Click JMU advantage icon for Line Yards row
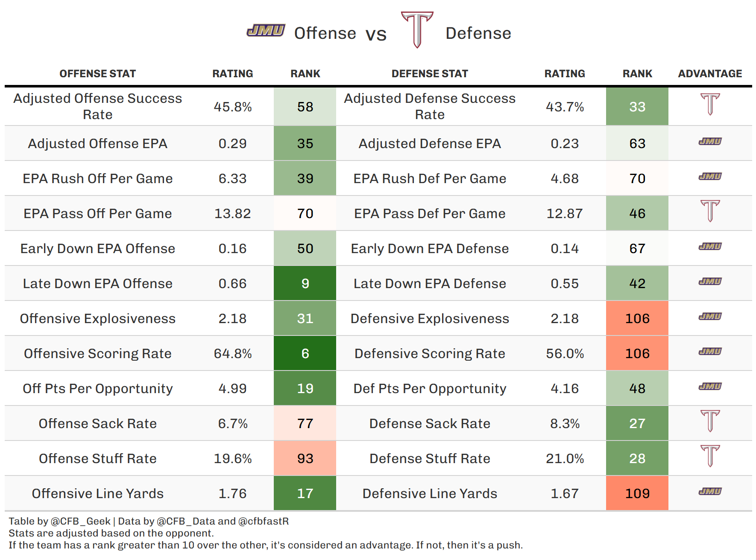Screen dimensions: 756x560 click(710, 491)
